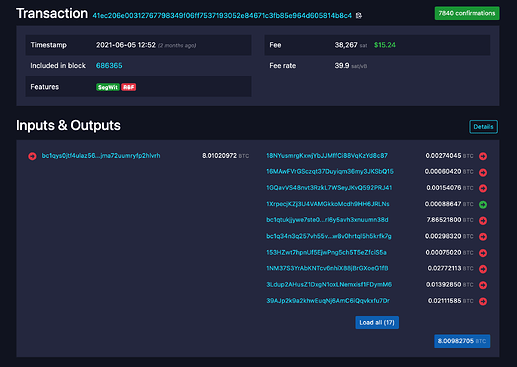Click the timestamp 2021-06-05 12:52
This screenshot has width=517, height=367.
tap(126, 45)
